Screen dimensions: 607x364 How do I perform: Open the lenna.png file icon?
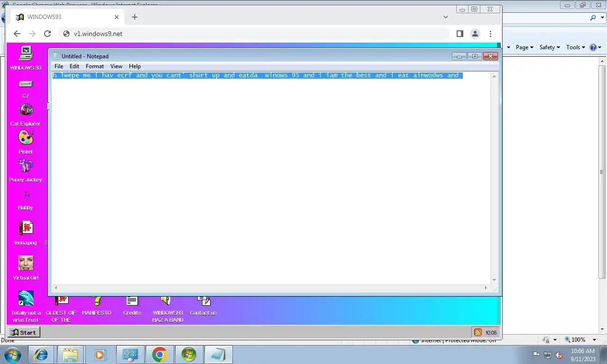pyautogui.click(x=26, y=233)
